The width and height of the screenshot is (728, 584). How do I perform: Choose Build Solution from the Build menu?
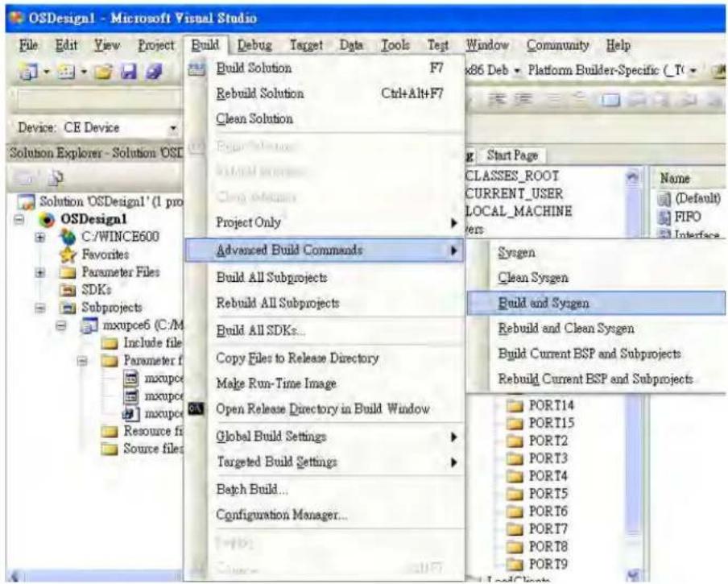(x=325, y=68)
